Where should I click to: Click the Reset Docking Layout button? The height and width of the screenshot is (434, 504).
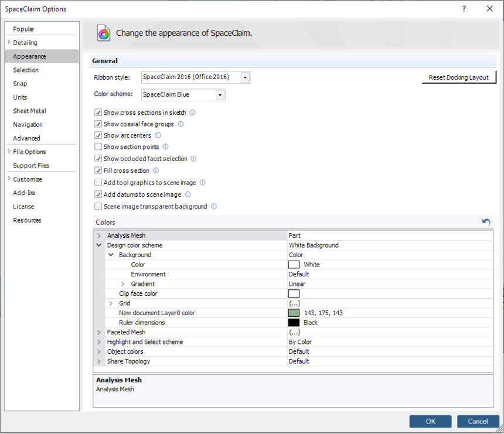pos(459,77)
